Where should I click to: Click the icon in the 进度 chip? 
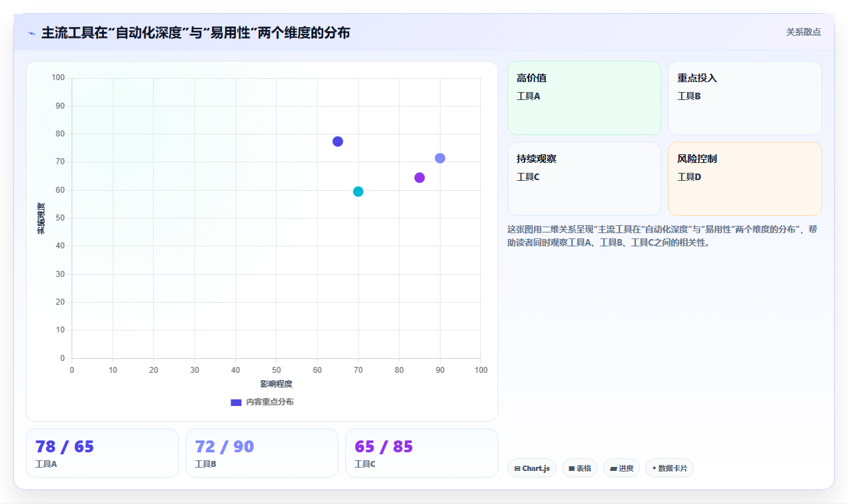coord(613,469)
